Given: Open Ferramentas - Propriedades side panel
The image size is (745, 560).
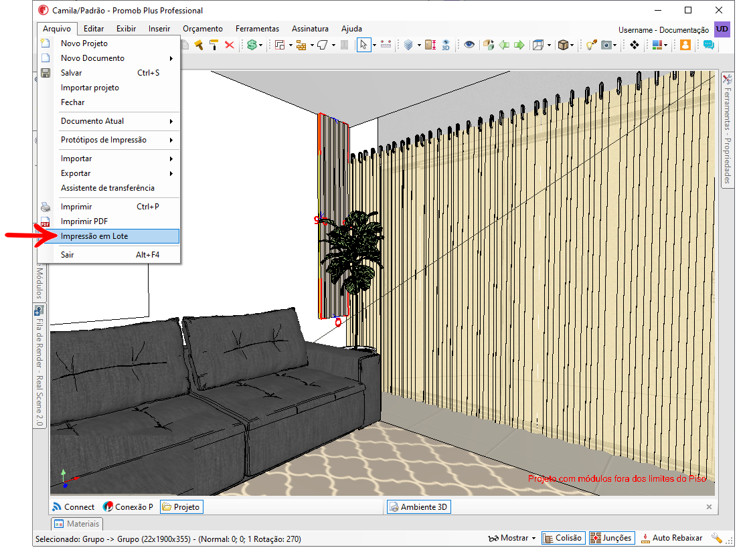Looking at the screenshot, I should 727,130.
